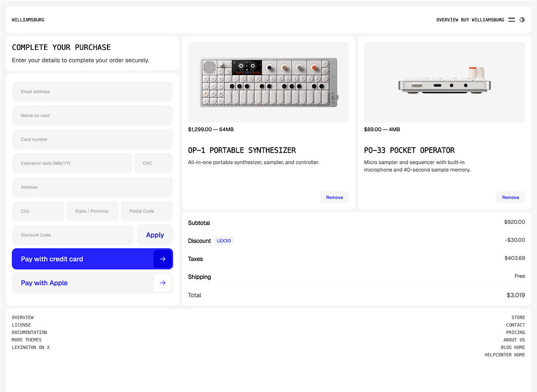Select the $3.019 total amount
The width and height of the screenshot is (537, 392).
tap(516, 295)
